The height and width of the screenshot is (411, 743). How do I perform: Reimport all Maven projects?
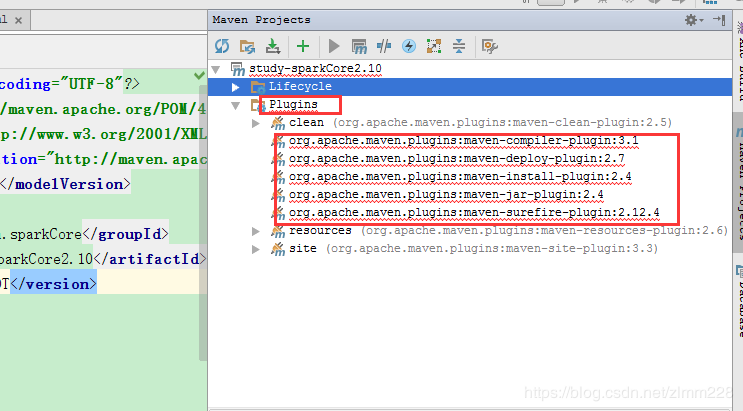click(x=222, y=46)
